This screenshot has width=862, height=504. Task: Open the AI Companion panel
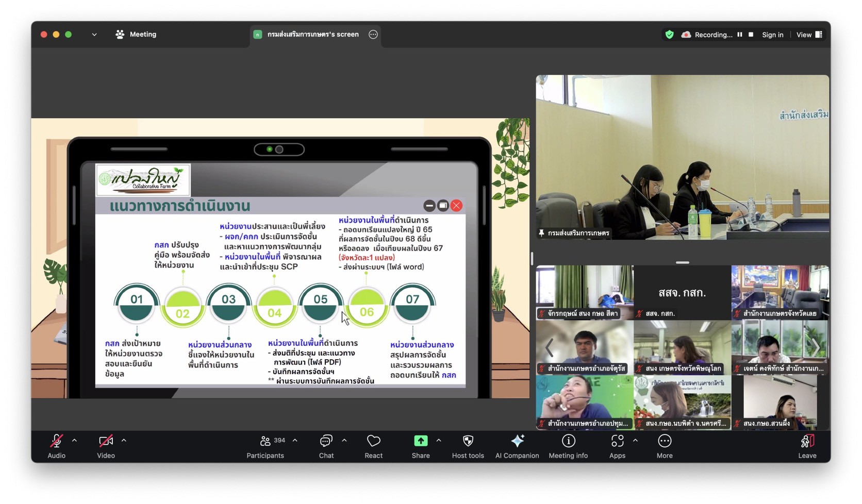click(x=517, y=442)
